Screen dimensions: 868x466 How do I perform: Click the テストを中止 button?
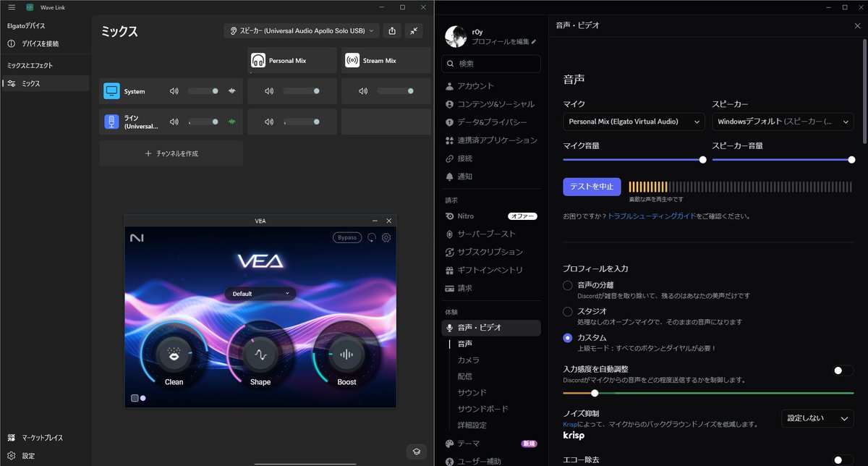coord(592,187)
